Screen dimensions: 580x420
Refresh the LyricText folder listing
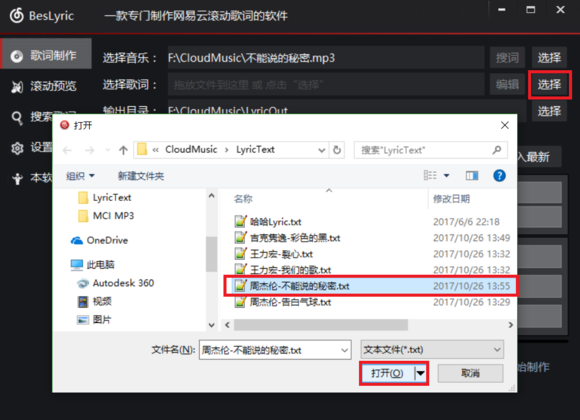pyautogui.click(x=337, y=150)
